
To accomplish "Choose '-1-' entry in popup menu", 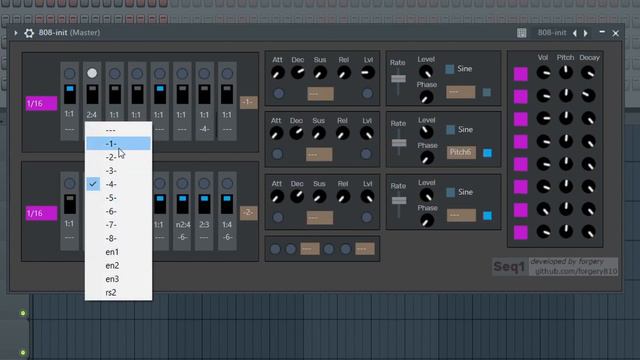I will coord(118,144).
